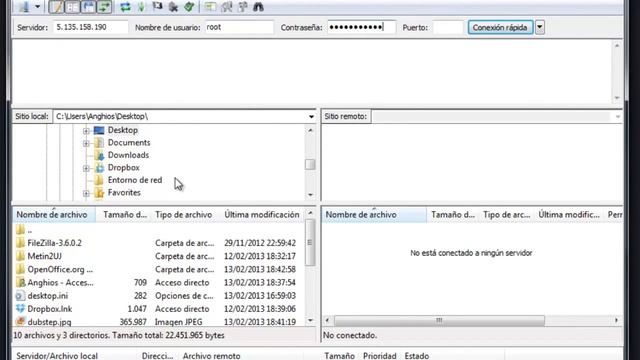This screenshot has width=640, height=360.
Task: Select the Dropbox.lnk file
Action: click(159, 309)
